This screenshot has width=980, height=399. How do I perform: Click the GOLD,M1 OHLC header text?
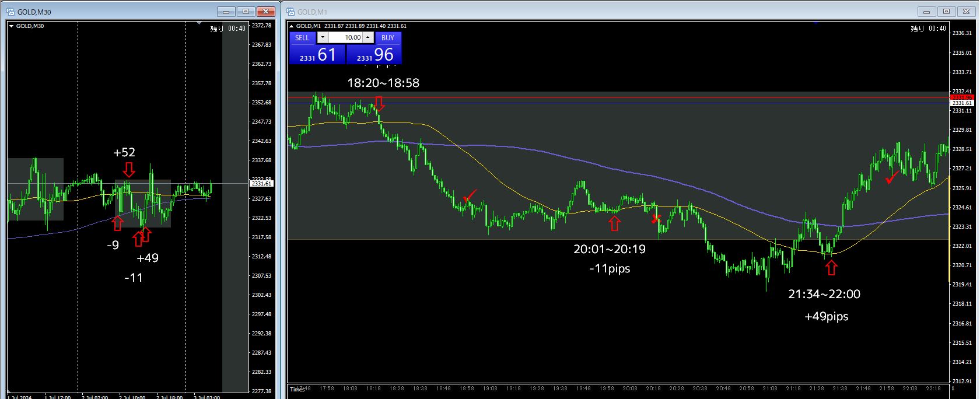[x=351, y=26]
